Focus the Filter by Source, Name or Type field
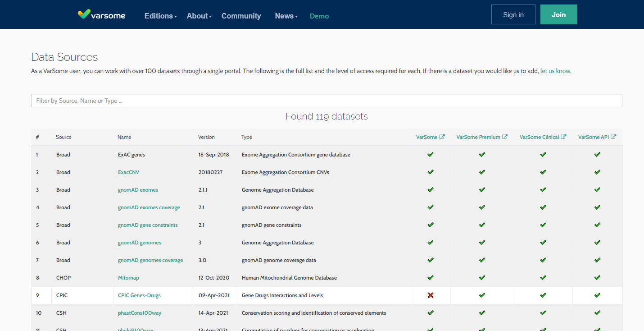Screen dimensions: 644x331 click(327, 101)
